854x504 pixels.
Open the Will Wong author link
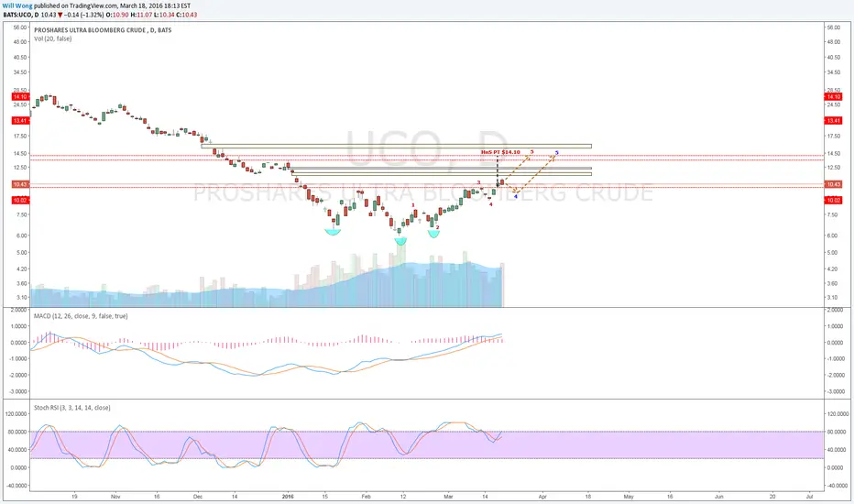click(17, 6)
